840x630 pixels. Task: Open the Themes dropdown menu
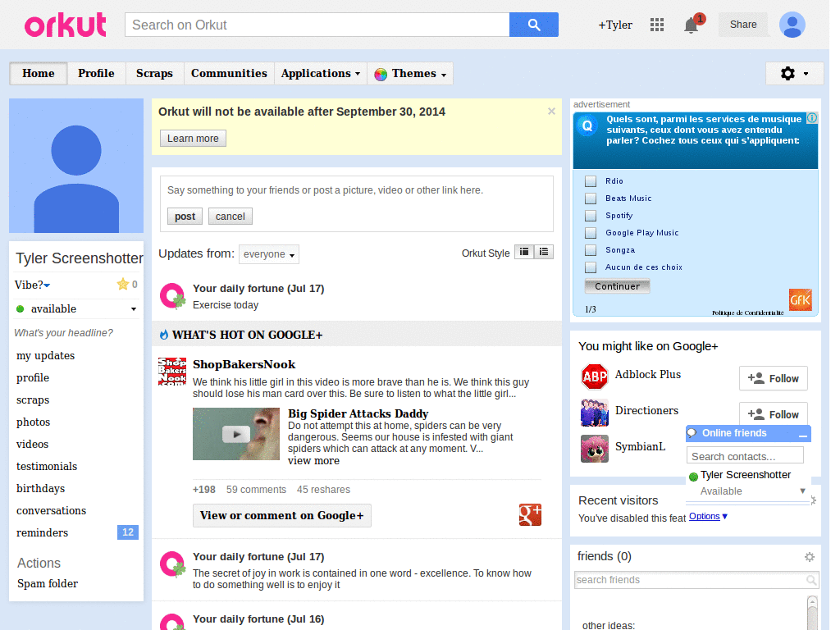tap(410, 73)
